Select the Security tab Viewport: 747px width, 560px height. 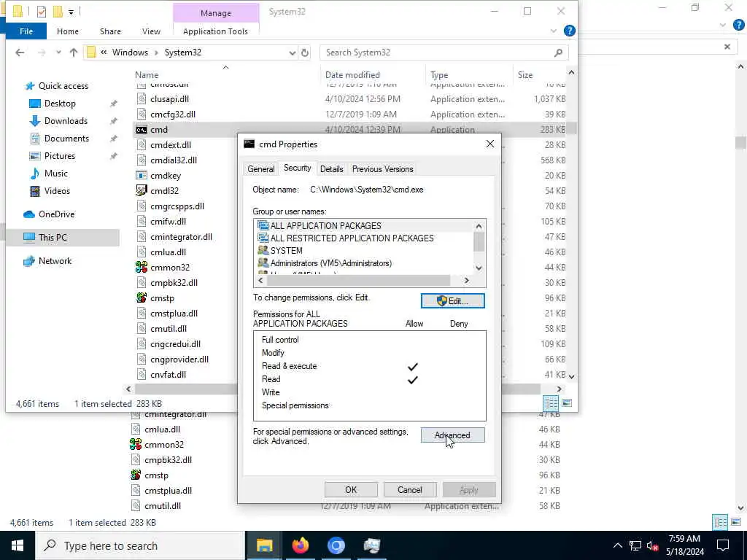[x=298, y=168]
